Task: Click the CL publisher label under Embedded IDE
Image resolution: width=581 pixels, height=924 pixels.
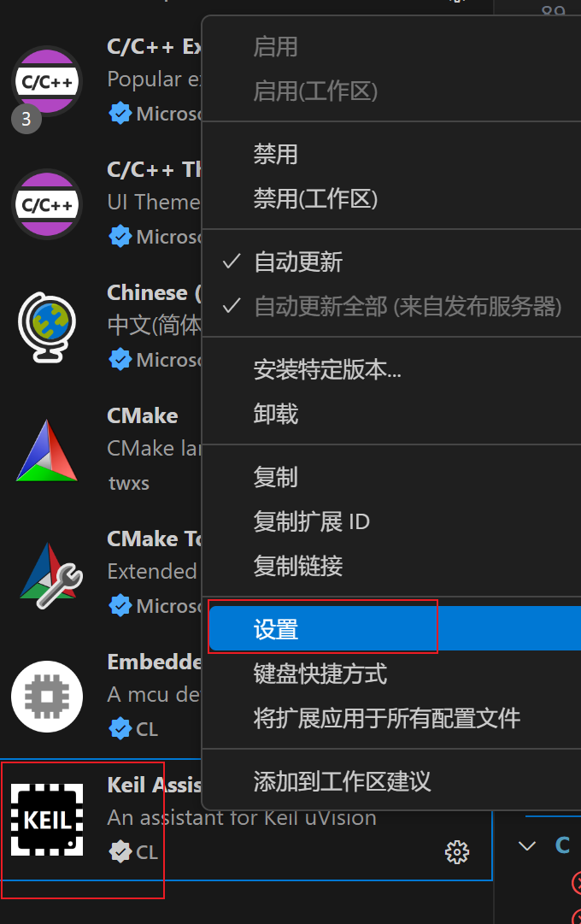Action: tap(147, 729)
